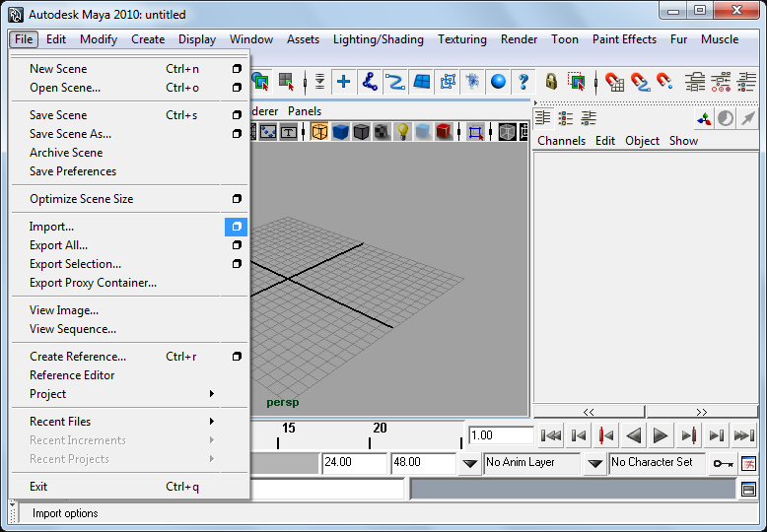Enable snap to points magnet
Image resolution: width=767 pixels, height=532 pixels.
tap(664, 82)
